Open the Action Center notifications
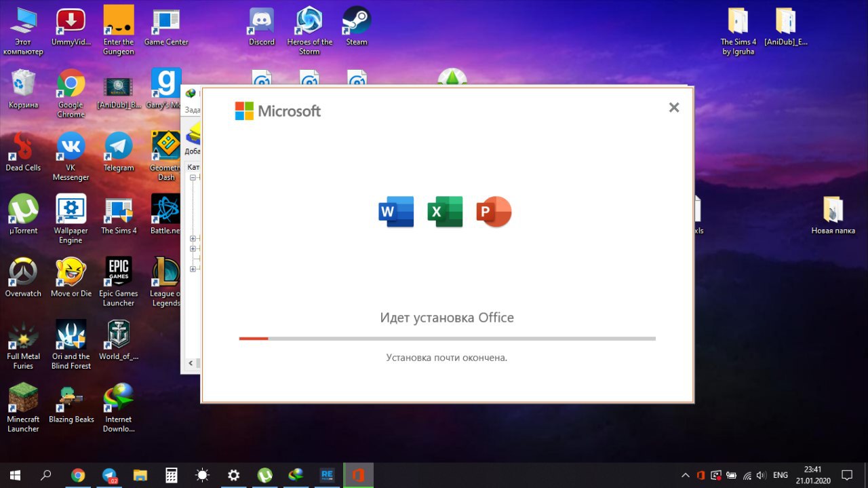This screenshot has height=488, width=868. tap(847, 475)
